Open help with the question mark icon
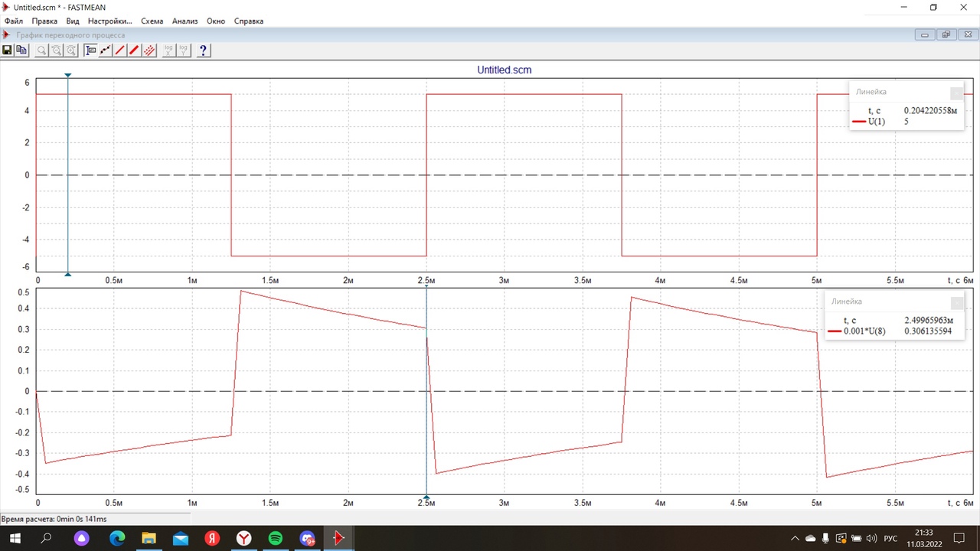The image size is (980, 551). (203, 51)
